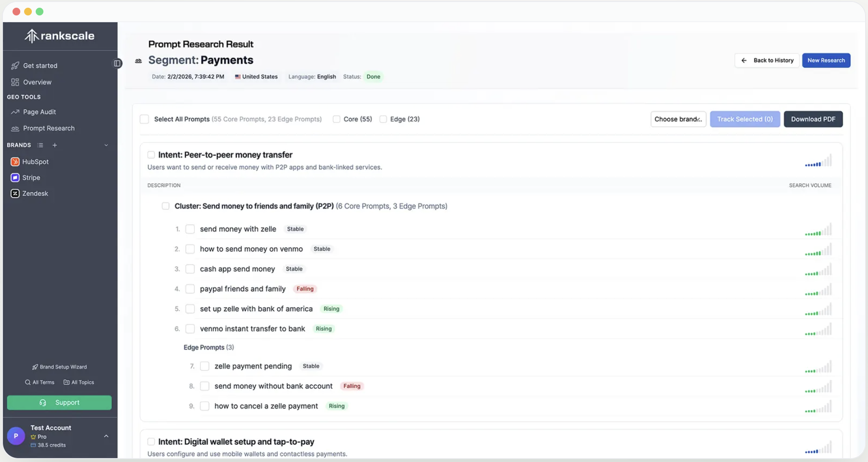Click the Page Audit chart icon
The width and height of the screenshot is (868, 462).
pos(15,112)
